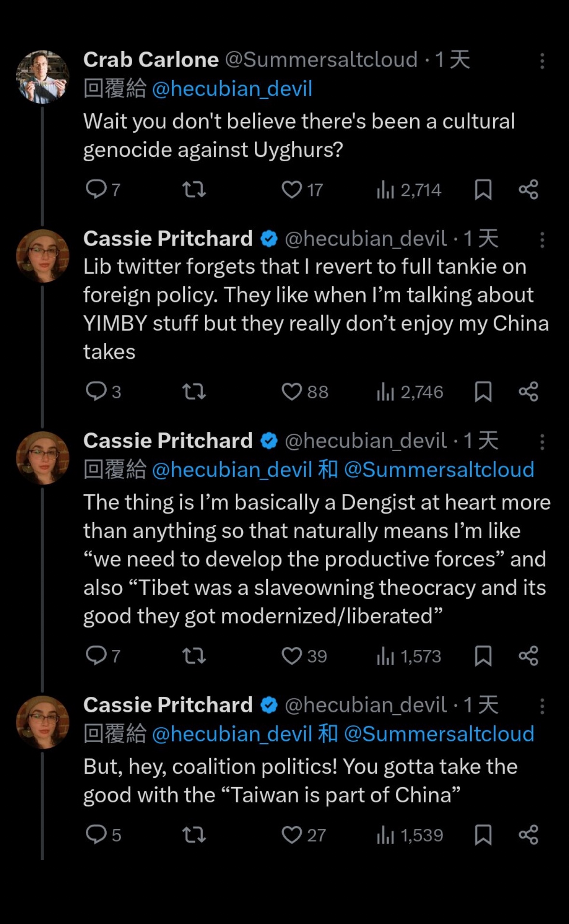Share Crab Carlone's tweet

(x=528, y=189)
